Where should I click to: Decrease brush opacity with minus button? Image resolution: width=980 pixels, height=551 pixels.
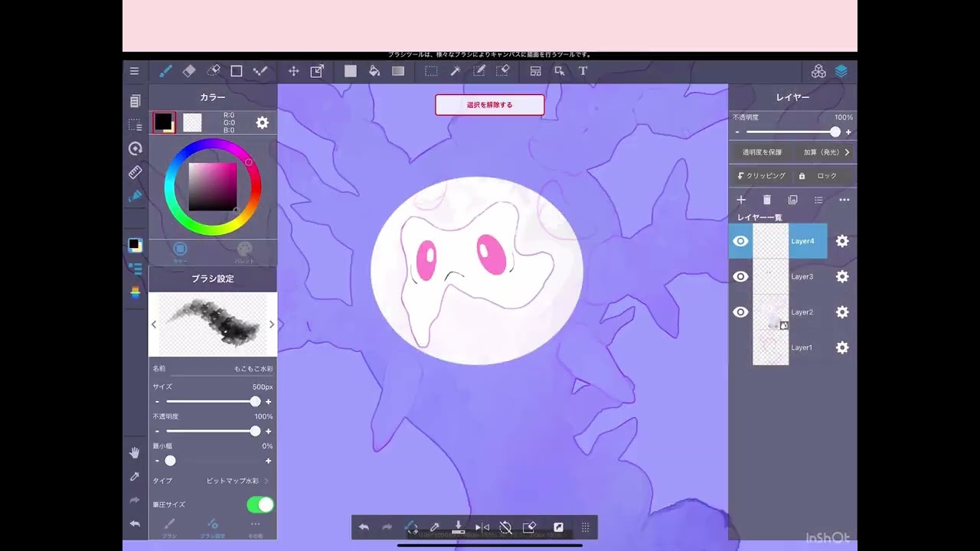tap(157, 432)
